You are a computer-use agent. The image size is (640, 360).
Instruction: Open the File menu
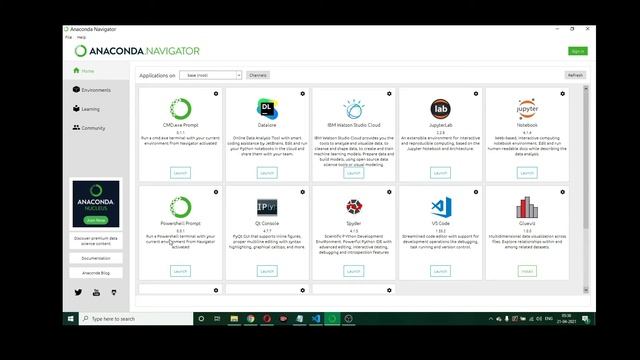(x=68, y=37)
